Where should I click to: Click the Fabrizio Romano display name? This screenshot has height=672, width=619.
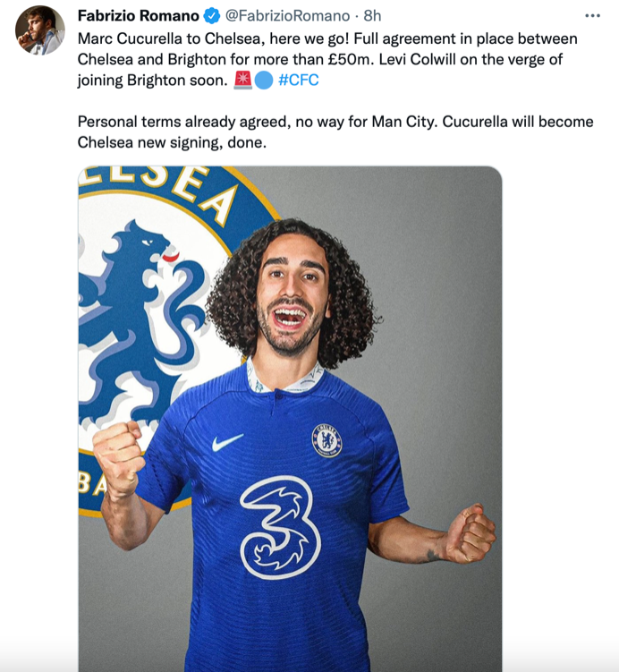tap(138, 16)
